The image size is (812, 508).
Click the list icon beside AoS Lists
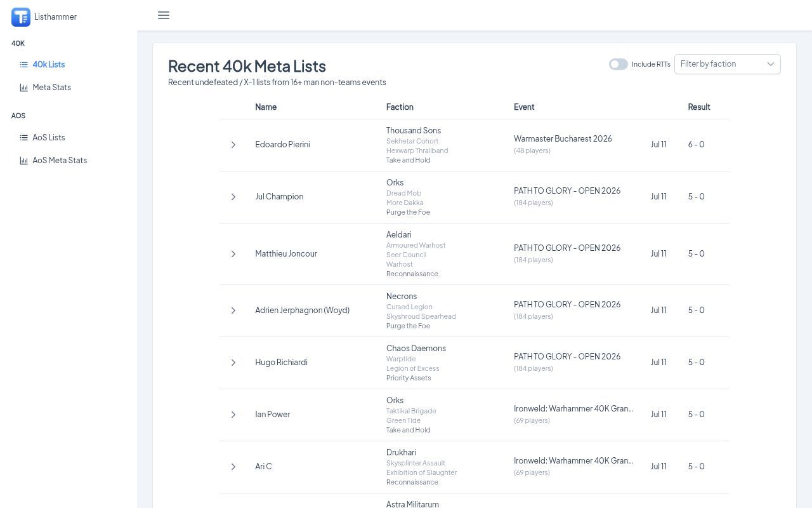tap(23, 137)
